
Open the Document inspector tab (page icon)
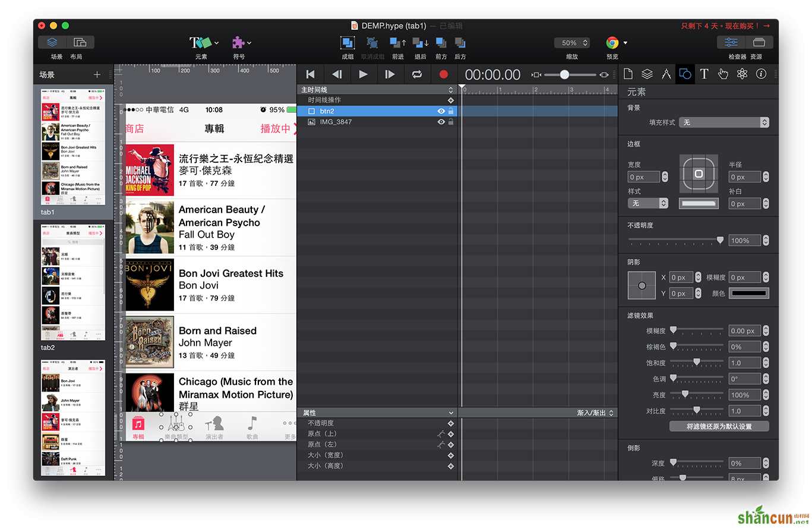pyautogui.click(x=628, y=74)
